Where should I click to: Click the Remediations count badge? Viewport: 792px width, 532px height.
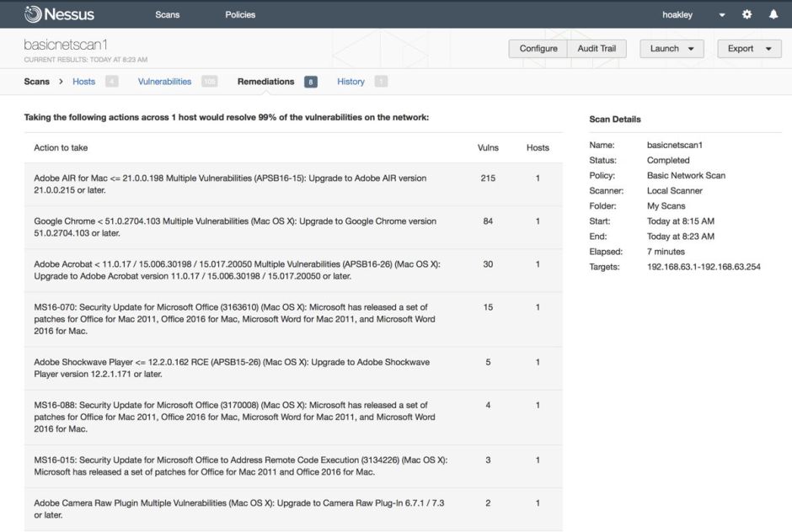[x=311, y=82]
